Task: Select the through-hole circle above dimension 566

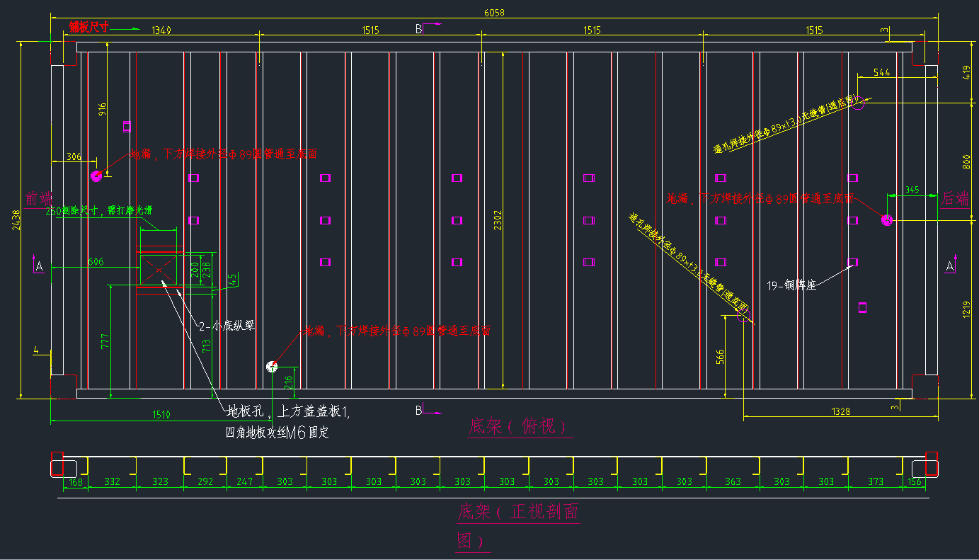Action: [x=743, y=316]
